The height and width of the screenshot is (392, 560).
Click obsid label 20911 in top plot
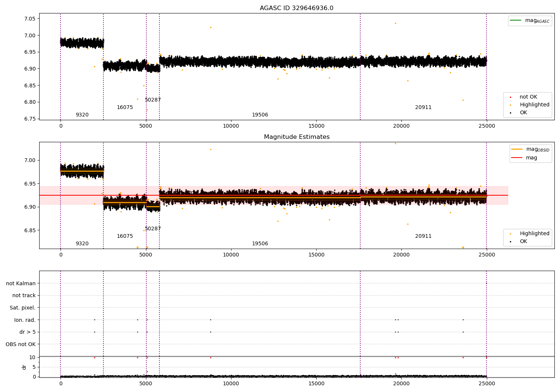click(x=423, y=107)
